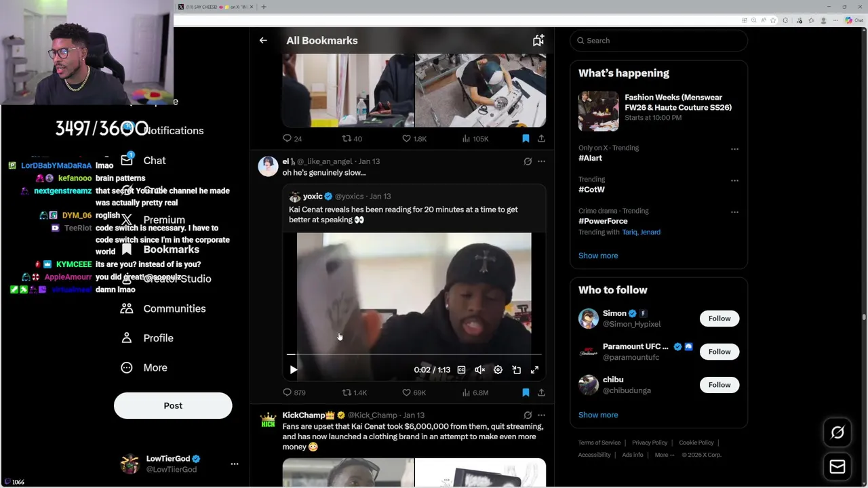Toggle captions on the video player
Screen dimensions: 868x488
point(461,369)
